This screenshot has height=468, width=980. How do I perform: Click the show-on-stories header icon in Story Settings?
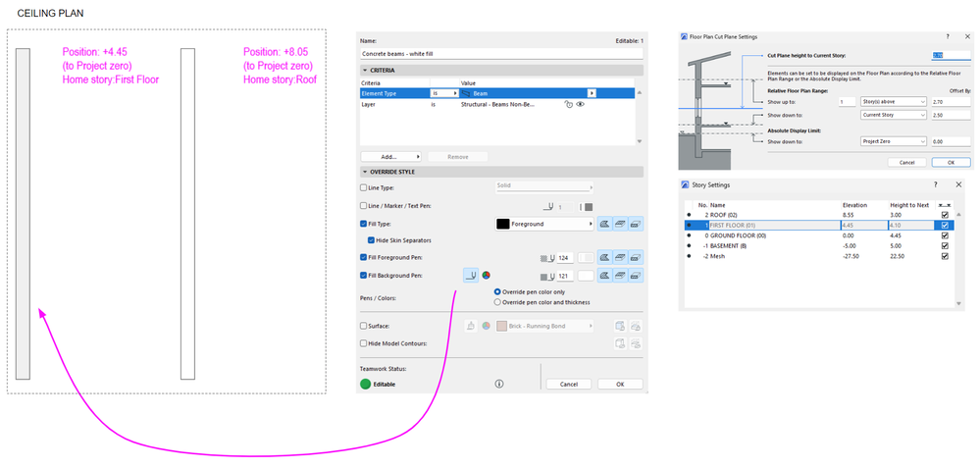[945, 205]
